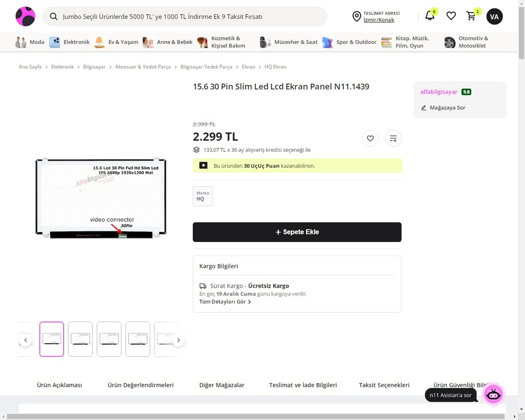The image size is (525, 420).
Task: Open VA account avatar
Action: pyautogui.click(x=495, y=16)
